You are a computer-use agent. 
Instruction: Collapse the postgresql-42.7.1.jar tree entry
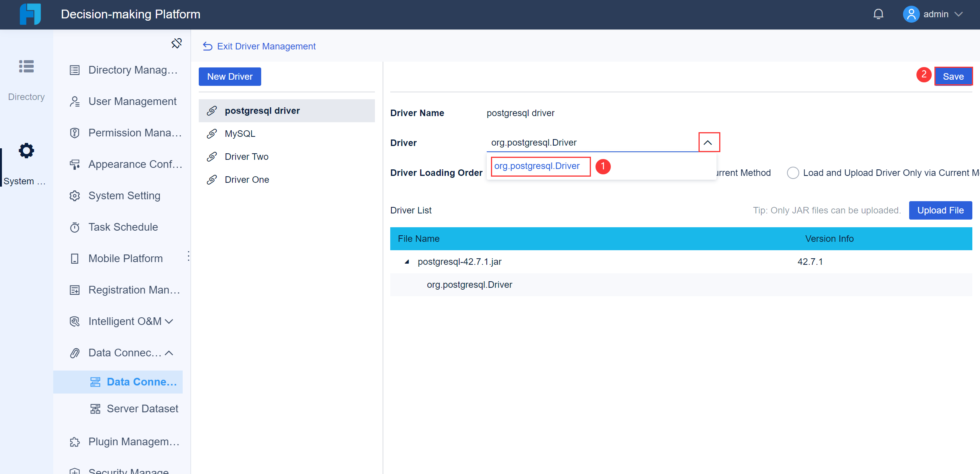[x=407, y=262]
